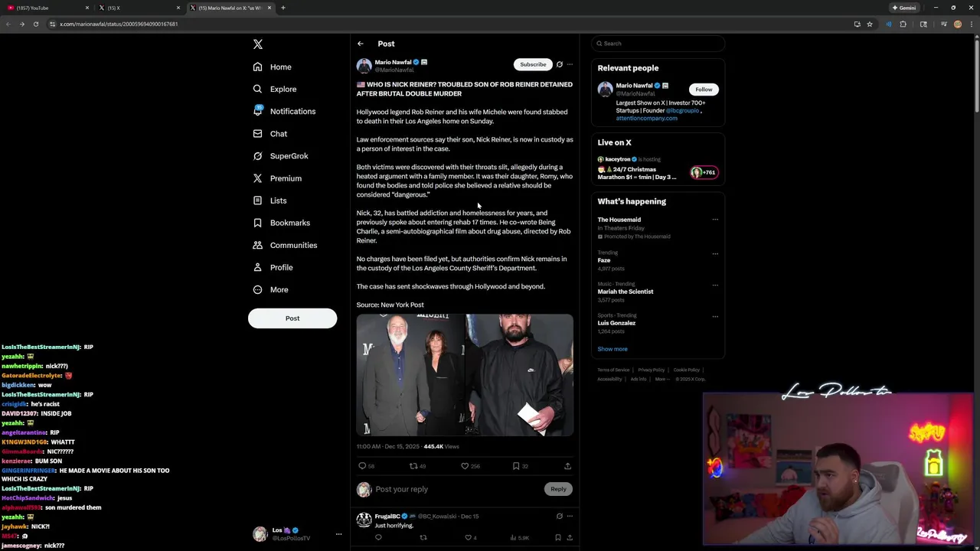
Task: Reload the page in the browser
Action: 35,24
